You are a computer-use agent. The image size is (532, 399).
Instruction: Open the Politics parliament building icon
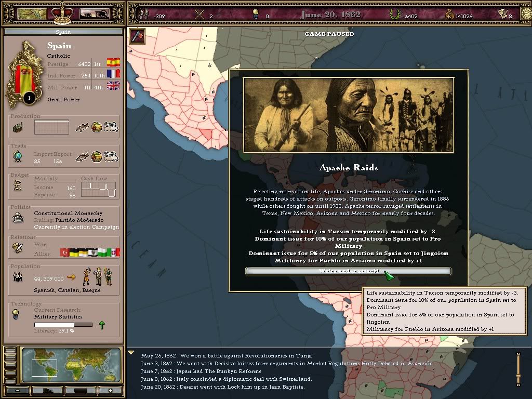point(18,218)
